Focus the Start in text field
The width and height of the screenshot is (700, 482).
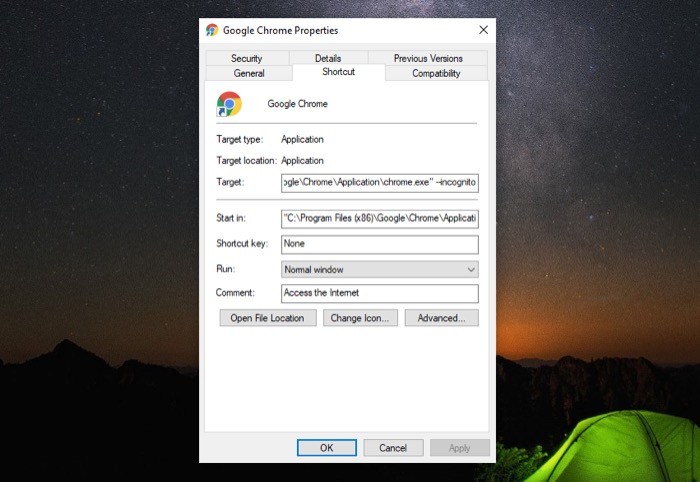tap(379, 218)
